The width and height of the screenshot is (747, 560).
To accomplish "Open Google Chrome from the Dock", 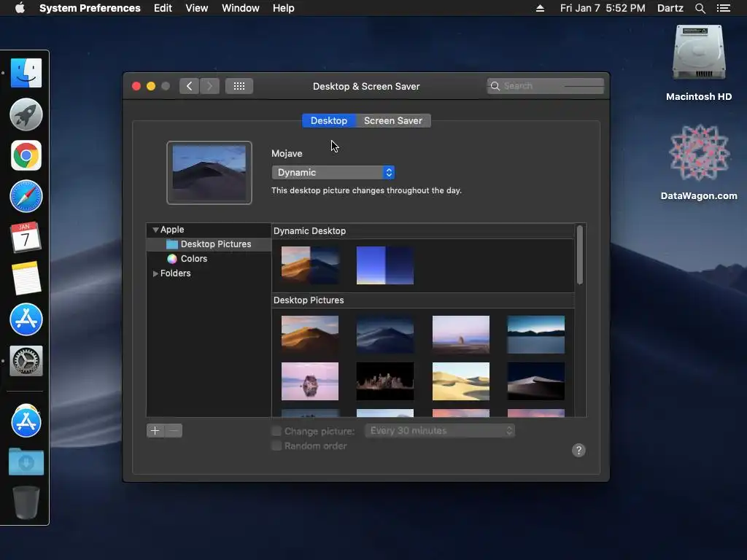I will (x=26, y=155).
